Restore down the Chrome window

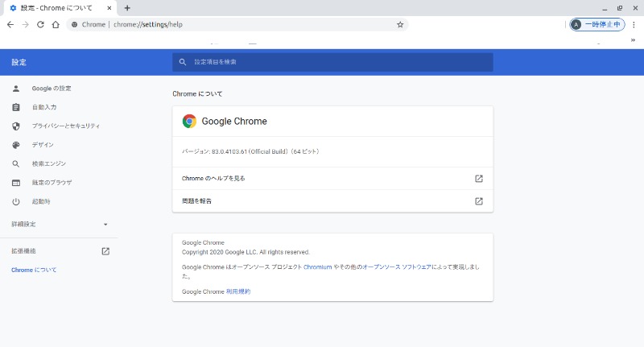[620, 8]
